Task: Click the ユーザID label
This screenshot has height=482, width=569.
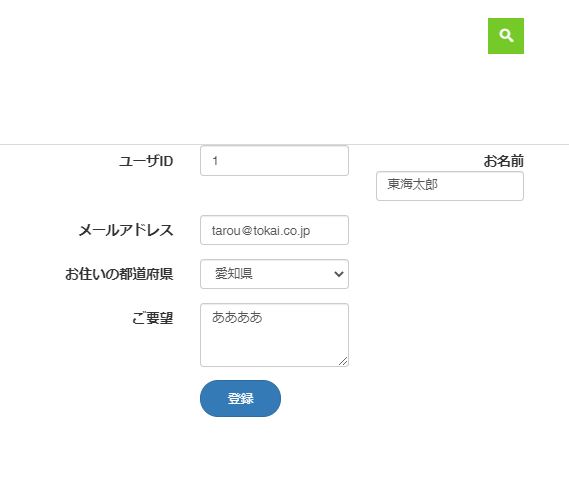Action: [146, 161]
